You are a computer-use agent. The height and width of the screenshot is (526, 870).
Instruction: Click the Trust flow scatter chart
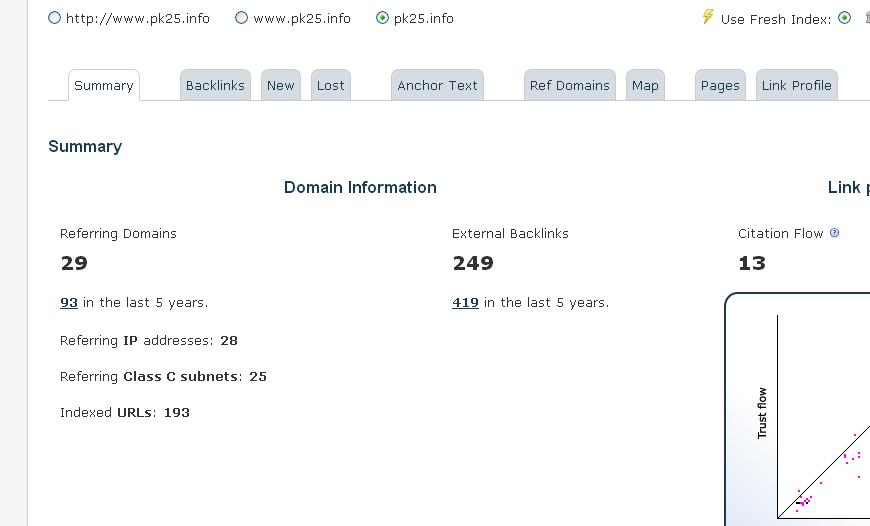(x=799, y=409)
